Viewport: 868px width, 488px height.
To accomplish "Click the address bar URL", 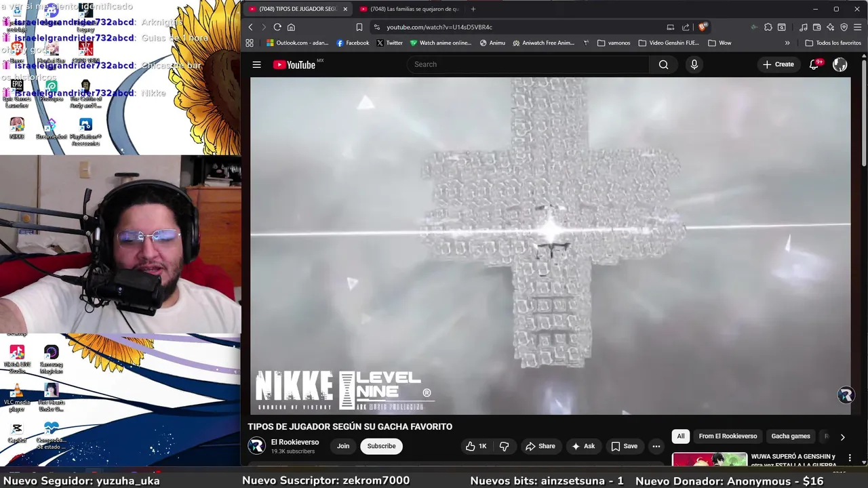I will point(439,27).
